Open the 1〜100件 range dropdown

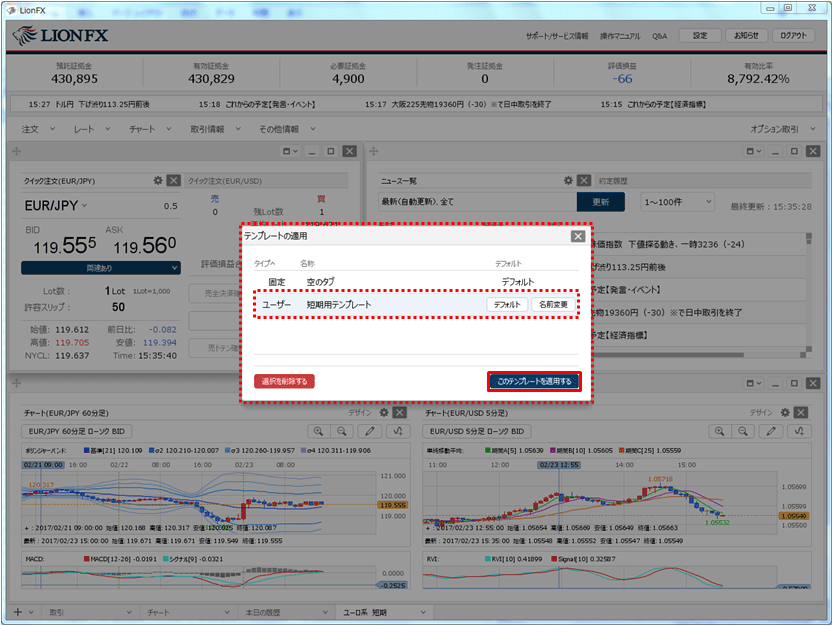click(677, 202)
